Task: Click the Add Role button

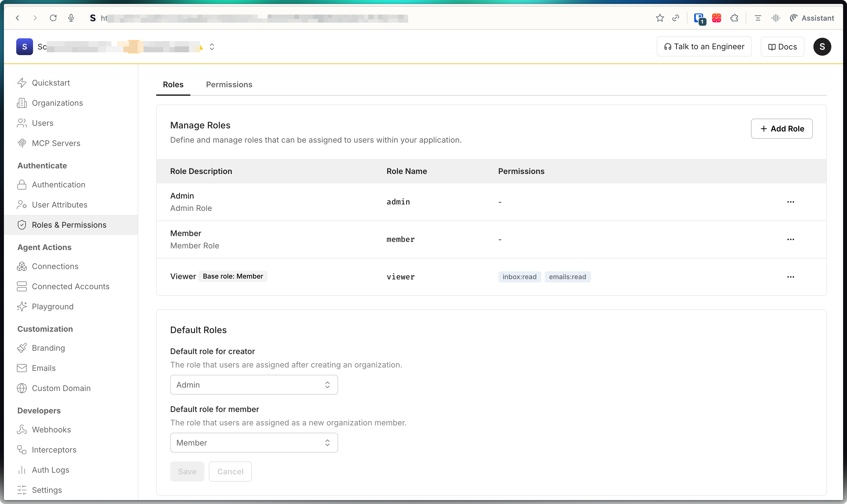Action: click(x=782, y=129)
